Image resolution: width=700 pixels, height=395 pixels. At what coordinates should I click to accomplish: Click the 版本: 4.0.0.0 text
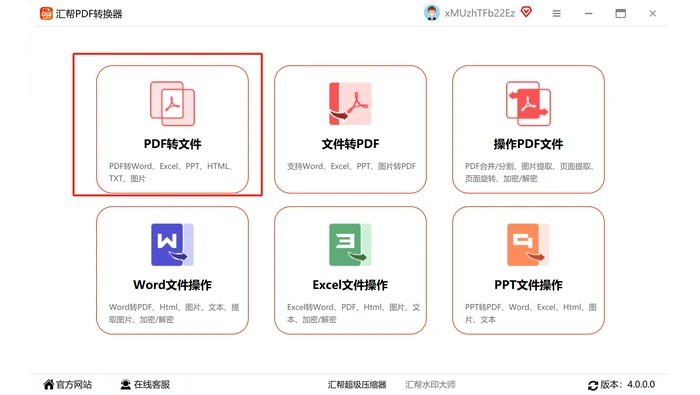tap(627, 384)
